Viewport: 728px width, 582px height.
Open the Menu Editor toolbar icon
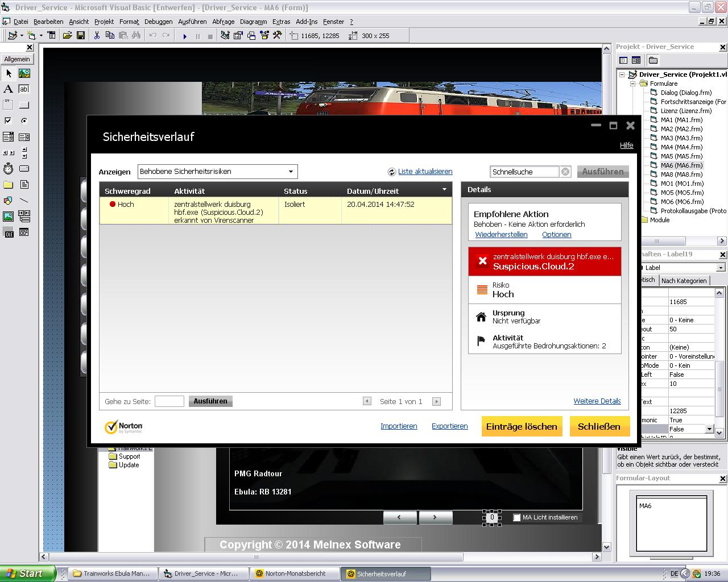51,36
